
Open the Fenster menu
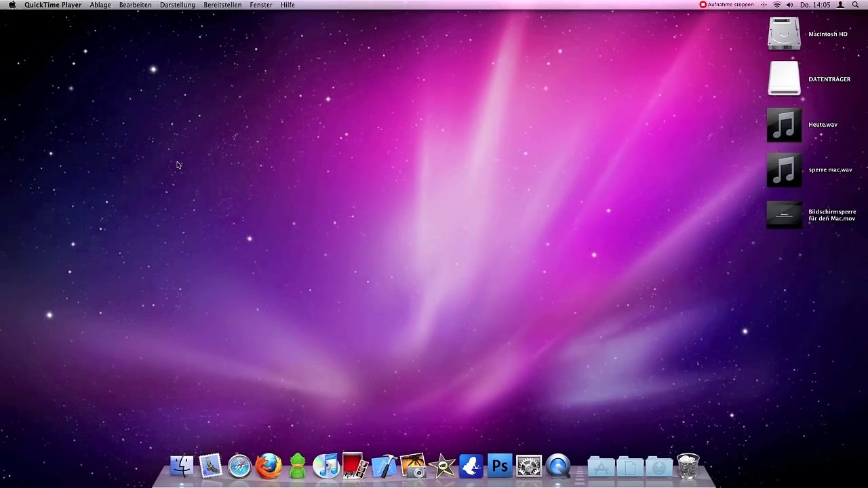pyautogui.click(x=261, y=5)
